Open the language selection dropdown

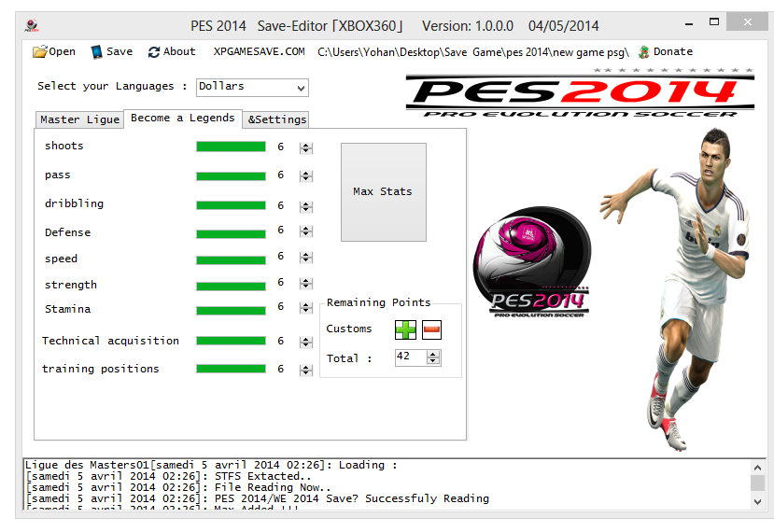pos(252,87)
